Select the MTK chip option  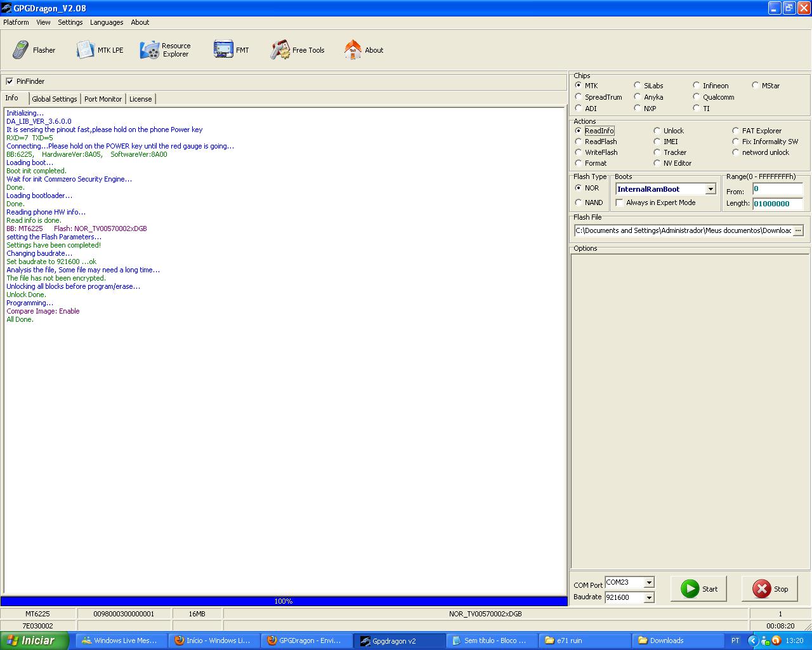click(578, 85)
